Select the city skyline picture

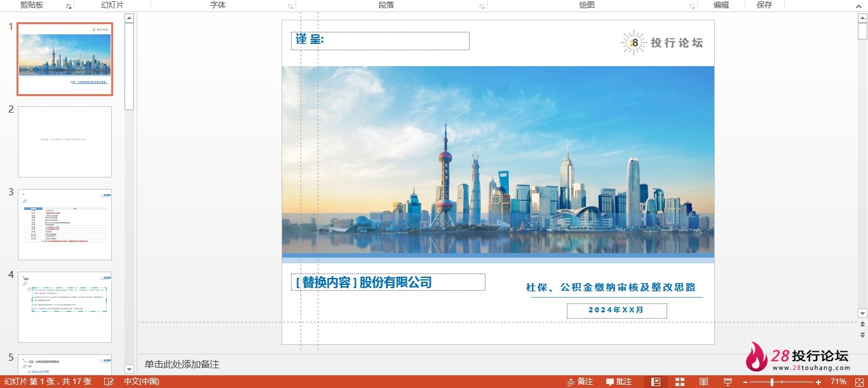[x=498, y=160]
